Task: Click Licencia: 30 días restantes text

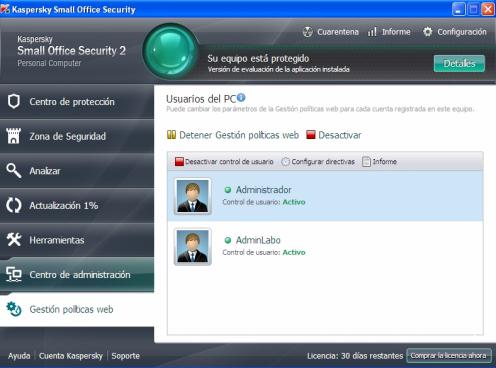Action: coord(355,356)
